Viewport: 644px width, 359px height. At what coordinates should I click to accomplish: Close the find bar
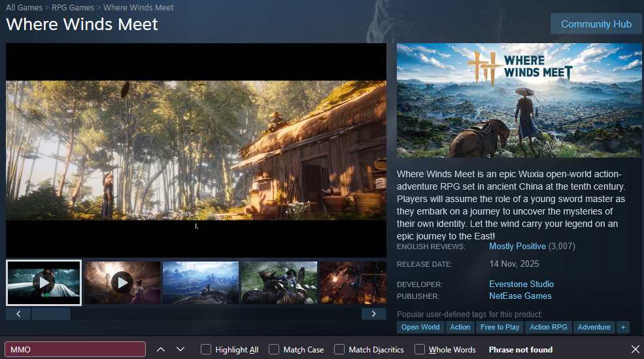coord(635,350)
